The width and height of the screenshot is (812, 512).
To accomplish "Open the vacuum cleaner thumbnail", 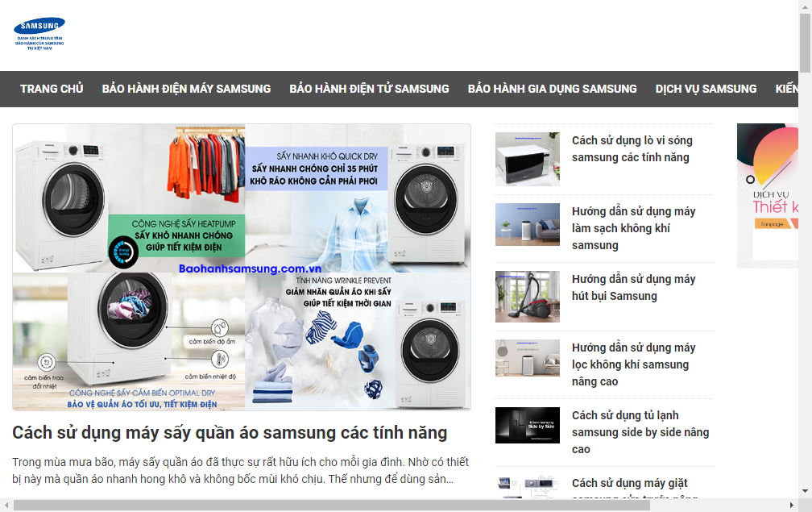I will pyautogui.click(x=527, y=297).
